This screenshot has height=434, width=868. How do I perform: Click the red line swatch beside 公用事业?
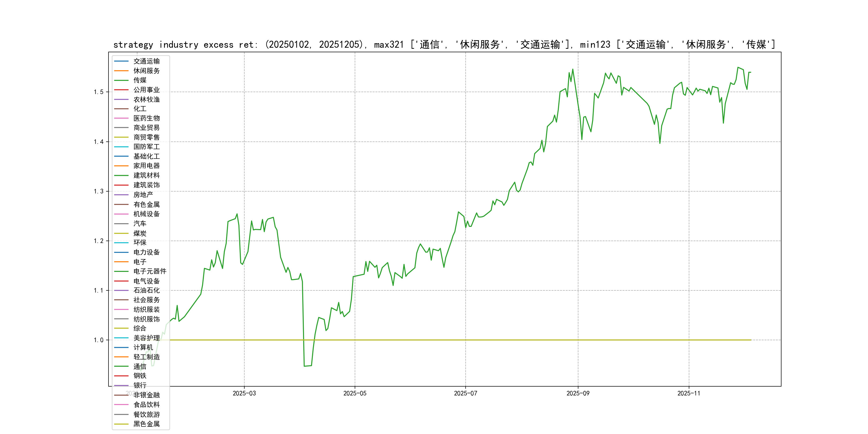pos(121,90)
